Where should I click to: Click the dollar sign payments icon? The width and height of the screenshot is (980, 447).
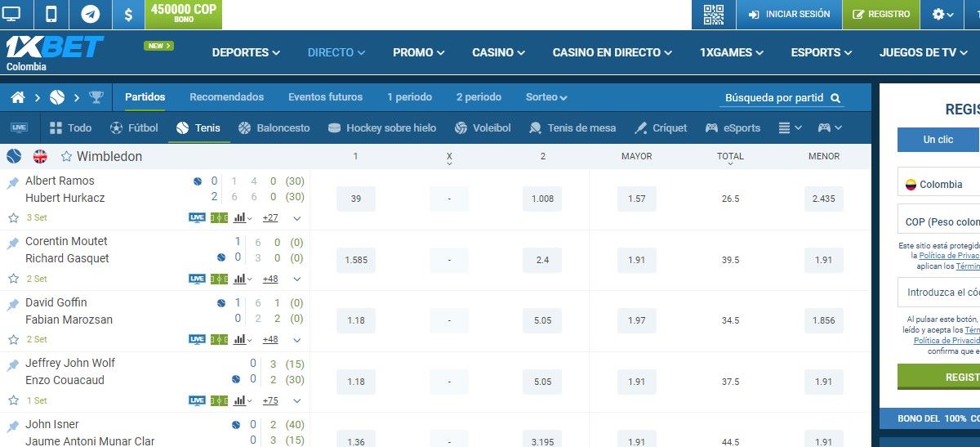(x=129, y=15)
